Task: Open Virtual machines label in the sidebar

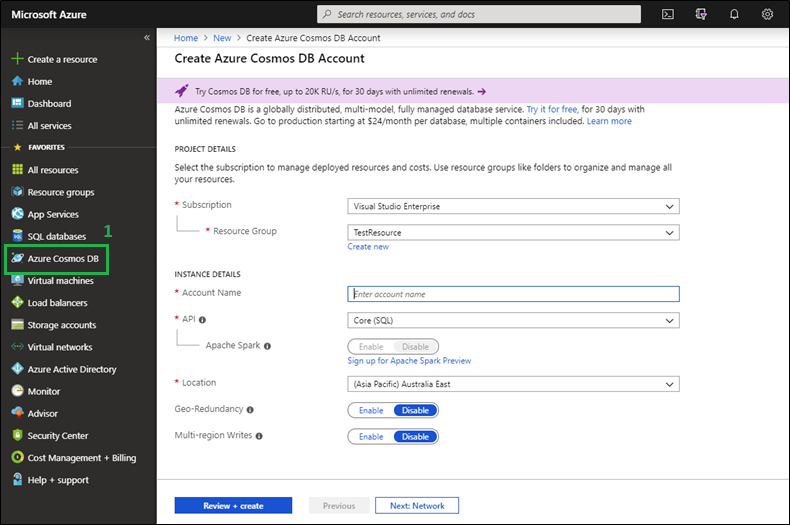Action: click(60, 281)
